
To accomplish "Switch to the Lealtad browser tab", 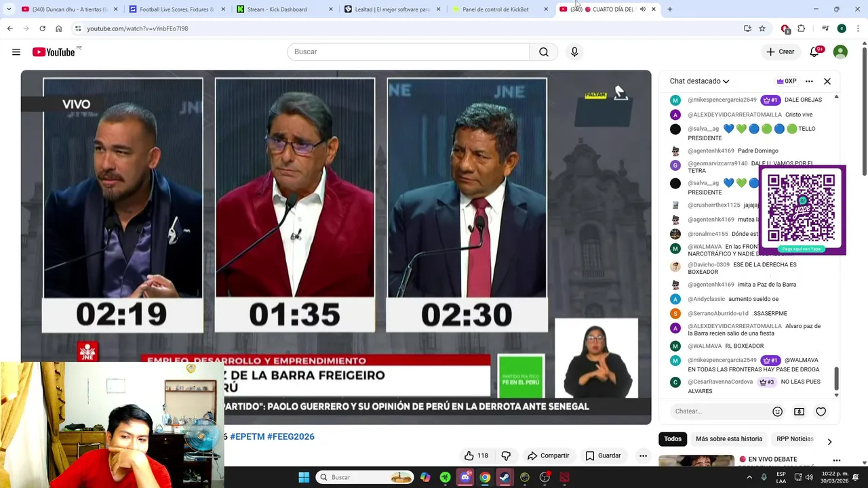I will pyautogui.click(x=392, y=9).
